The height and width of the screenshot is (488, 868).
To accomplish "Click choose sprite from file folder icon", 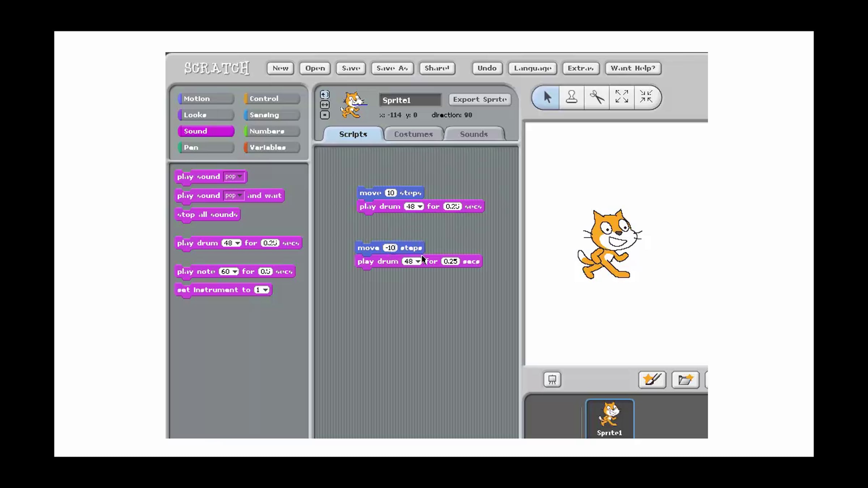I will 685,380.
